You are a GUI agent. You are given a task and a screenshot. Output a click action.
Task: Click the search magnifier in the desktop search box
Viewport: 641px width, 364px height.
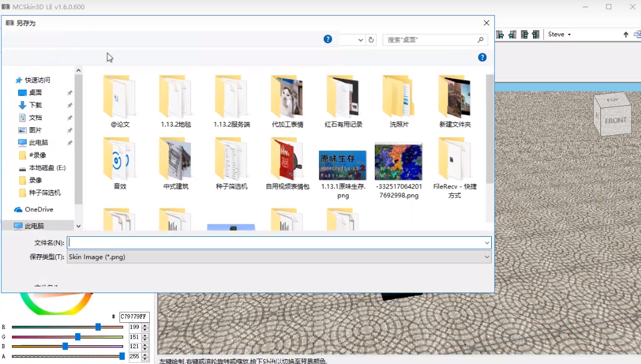pos(480,40)
